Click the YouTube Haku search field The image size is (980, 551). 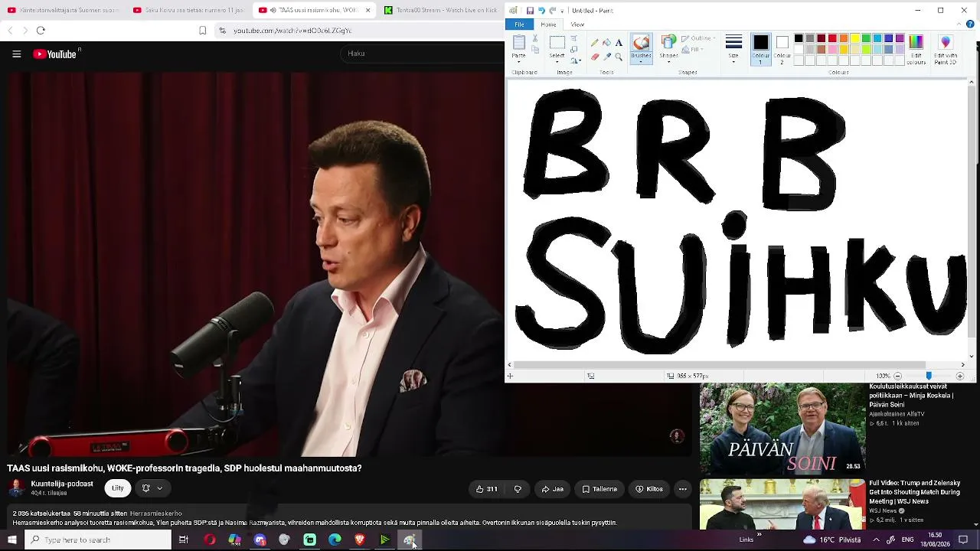click(421, 54)
